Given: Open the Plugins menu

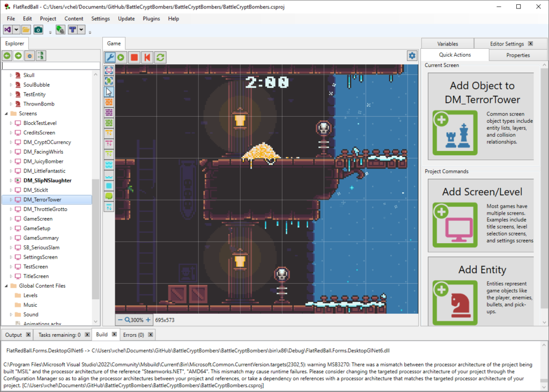Looking at the screenshot, I should click(151, 18).
